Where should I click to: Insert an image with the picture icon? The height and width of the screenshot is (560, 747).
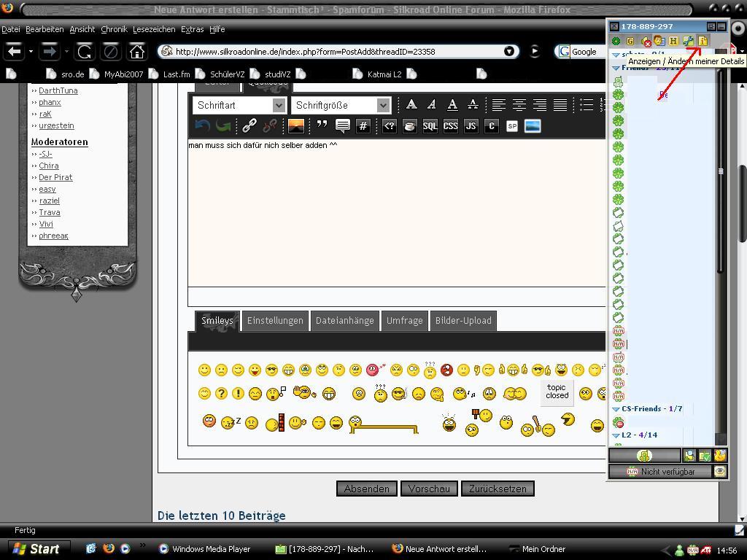[295, 126]
